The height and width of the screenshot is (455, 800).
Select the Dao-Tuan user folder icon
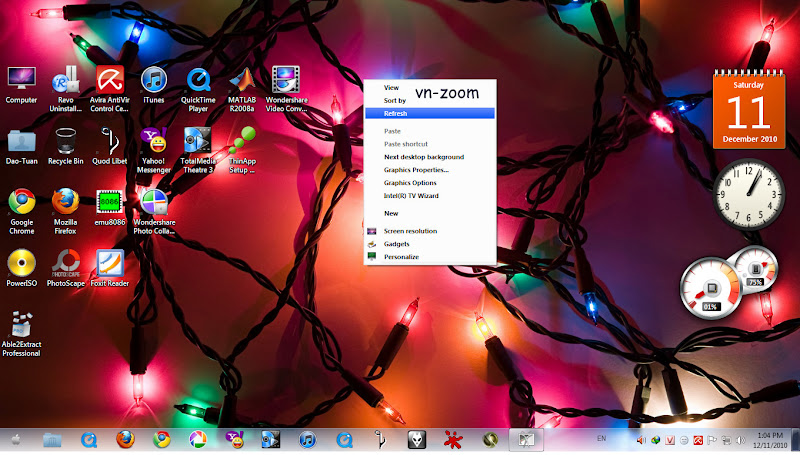21,147
